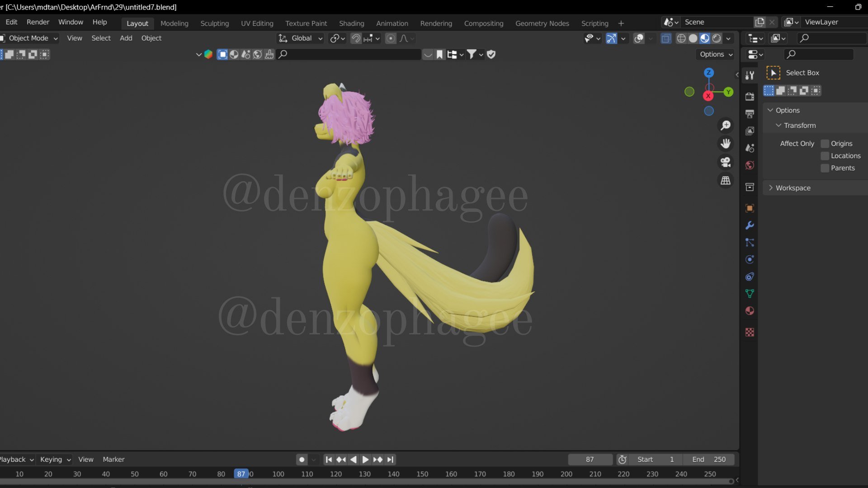Screen dimensions: 868x488
Task: Open the Render properties tab icon
Action: 750,96
